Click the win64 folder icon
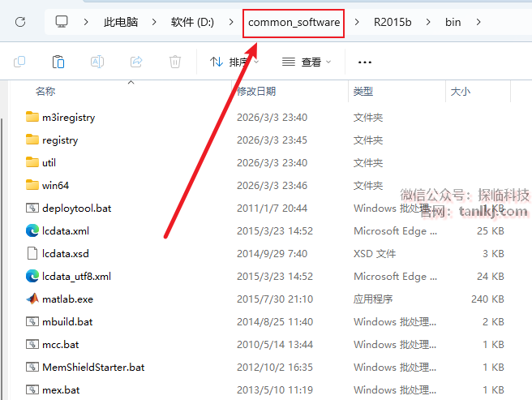 pos(32,185)
